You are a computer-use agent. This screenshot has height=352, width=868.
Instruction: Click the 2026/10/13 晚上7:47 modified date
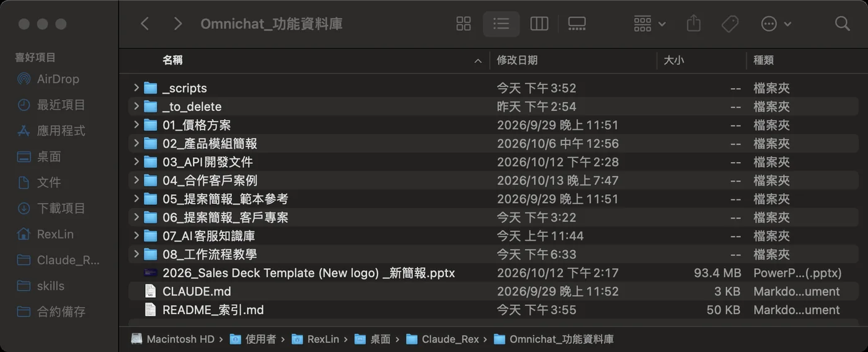point(557,181)
